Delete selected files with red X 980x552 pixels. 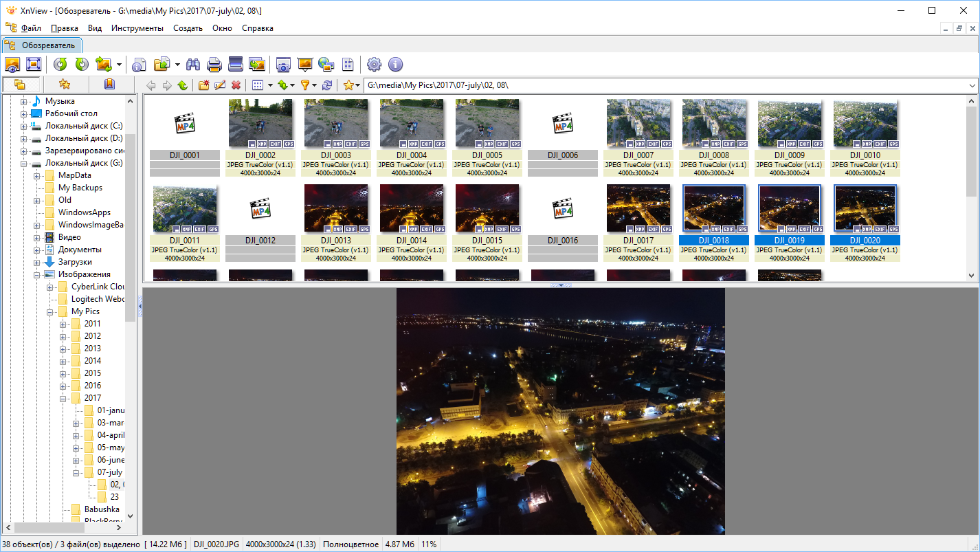click(236, 85)
